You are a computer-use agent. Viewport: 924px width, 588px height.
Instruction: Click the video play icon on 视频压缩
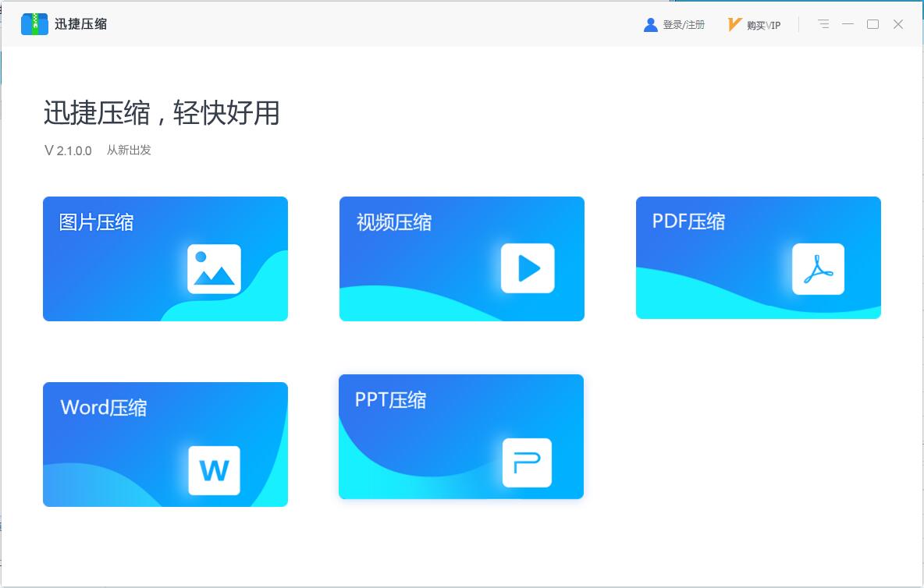528,268
